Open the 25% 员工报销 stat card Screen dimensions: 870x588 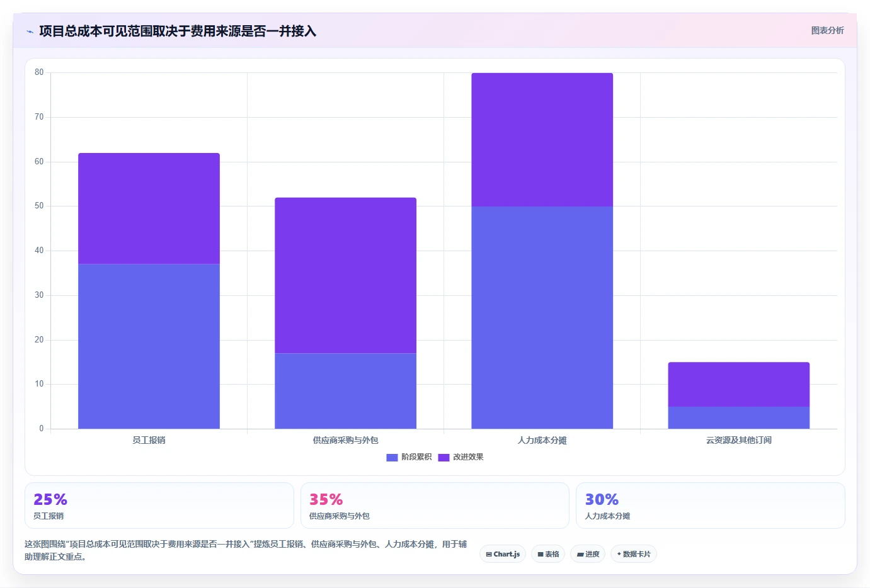tap(159, 506)
